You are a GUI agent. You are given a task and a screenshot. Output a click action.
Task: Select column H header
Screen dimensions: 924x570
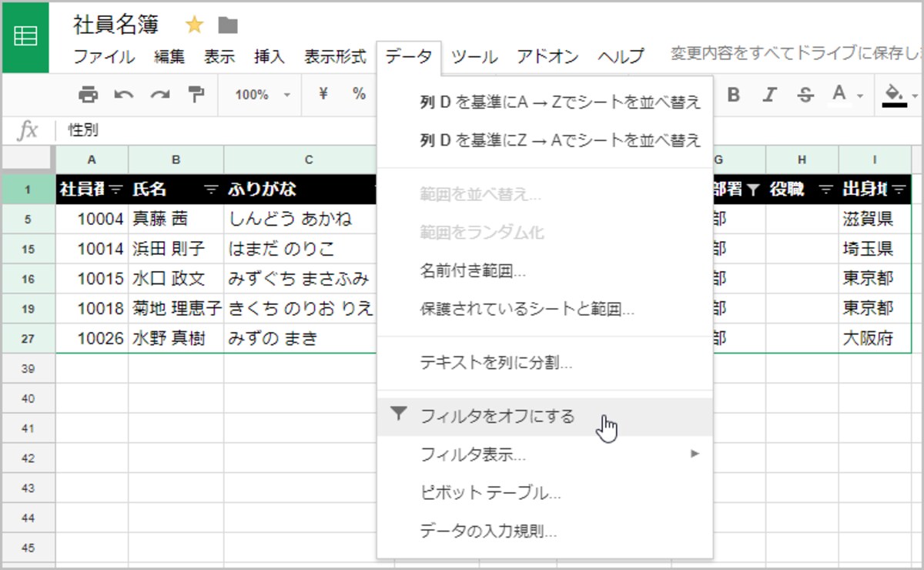[802, 159]
